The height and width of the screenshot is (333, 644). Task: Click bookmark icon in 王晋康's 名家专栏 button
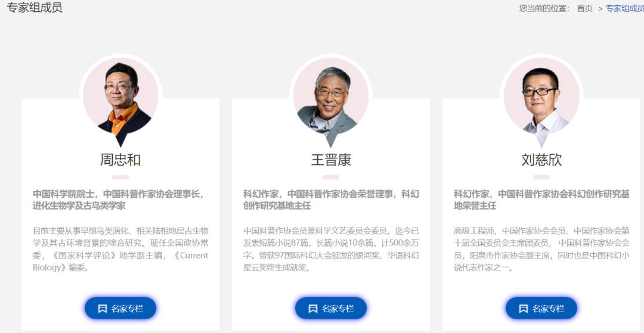(x=313, y=309)
